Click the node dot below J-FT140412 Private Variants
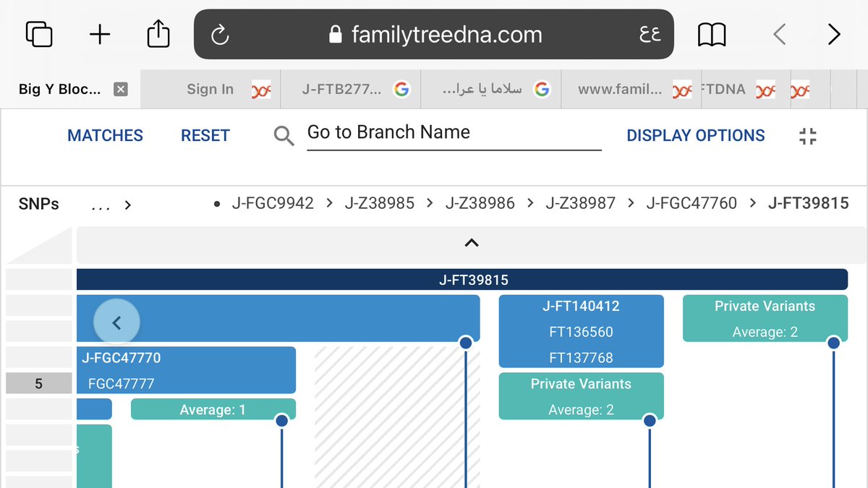 650,421
